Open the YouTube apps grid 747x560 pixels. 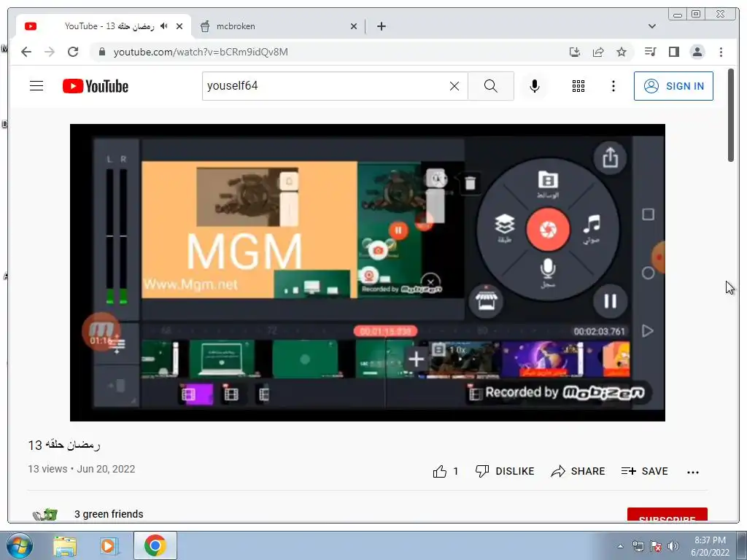(x=578, y=86)
